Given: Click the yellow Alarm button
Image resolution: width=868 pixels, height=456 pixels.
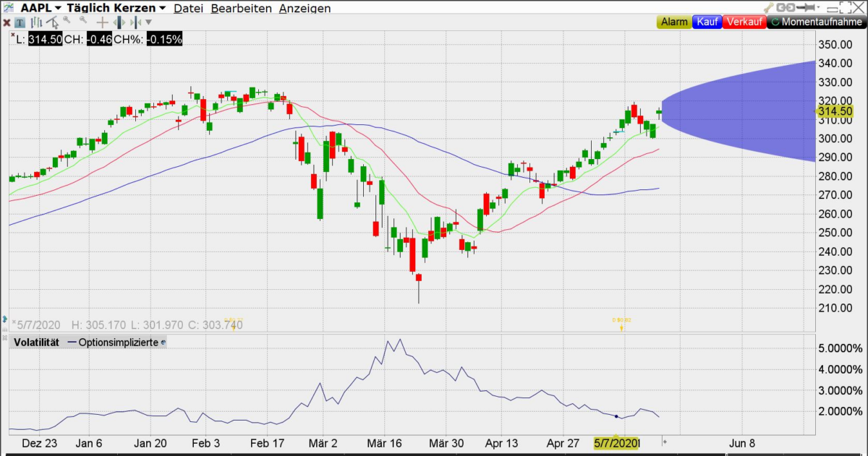Looking at the screenshot, I should coord(673,22).
